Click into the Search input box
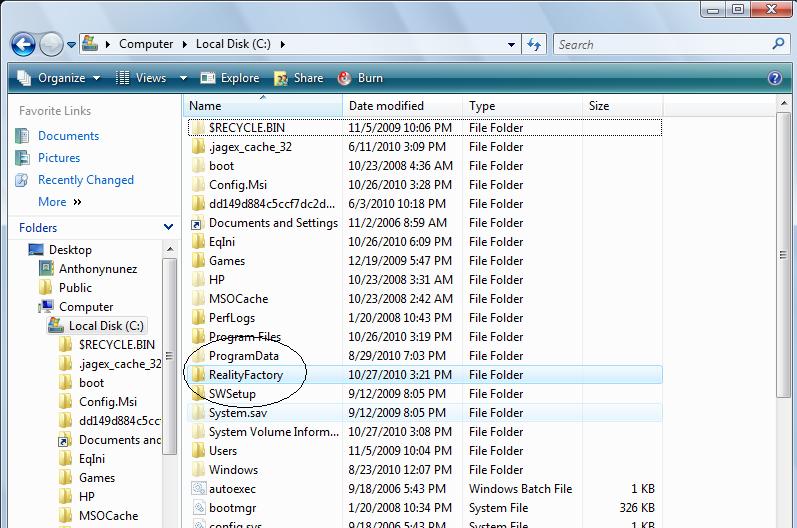Viewport: 797px width, 528px height. pyautogui.click(x=660, y=44)
